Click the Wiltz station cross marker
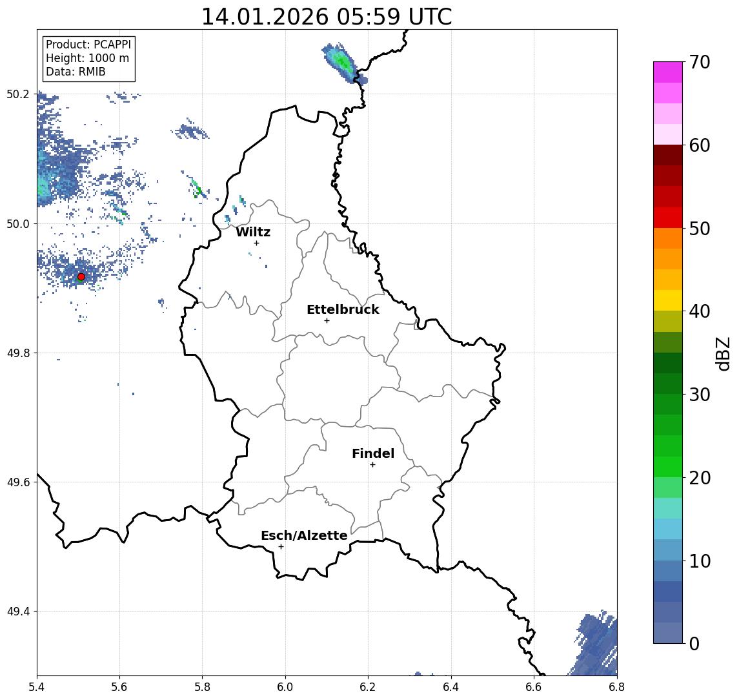 click(256, 243)
